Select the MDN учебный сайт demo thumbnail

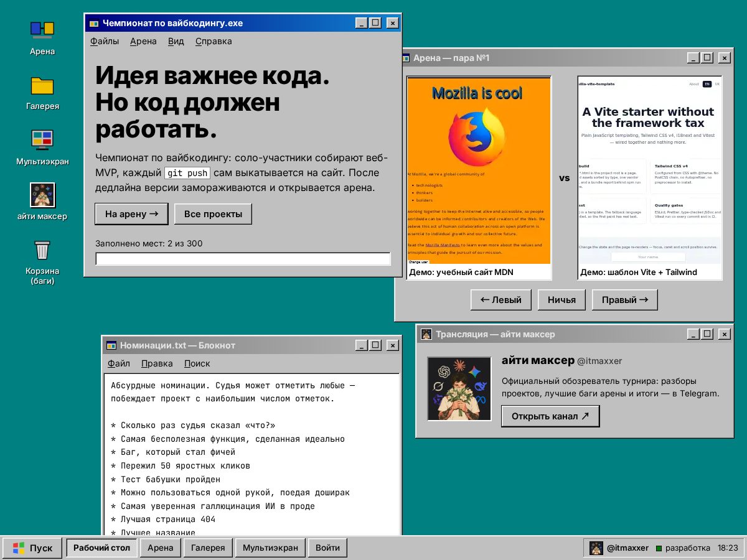pyautogui.click(x=479, y=177)
